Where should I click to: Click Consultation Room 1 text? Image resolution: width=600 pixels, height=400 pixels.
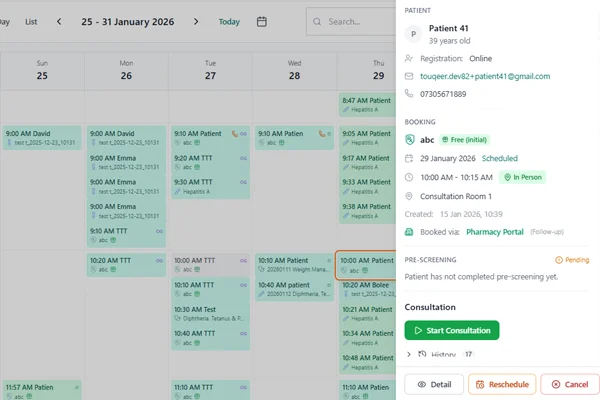pos(456,196)
